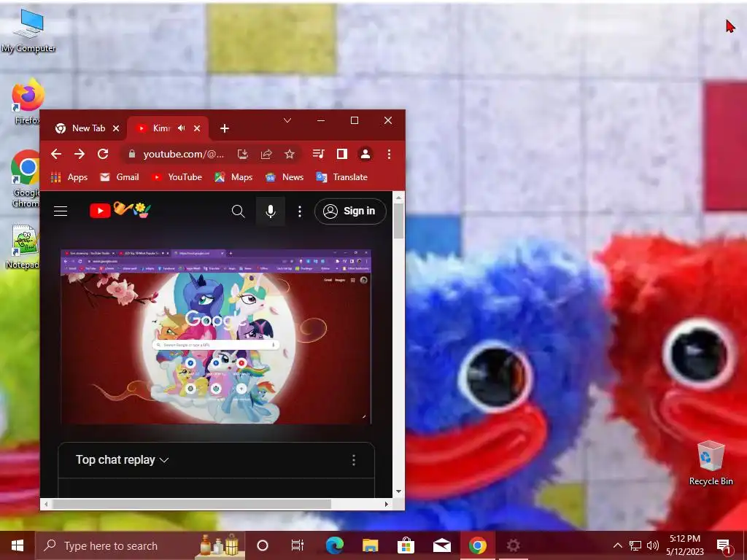Image resolution: width=747 pixels, height=560 pixels.
Task: Click the vertical scrollbar thumb
Action: point(399,222)
